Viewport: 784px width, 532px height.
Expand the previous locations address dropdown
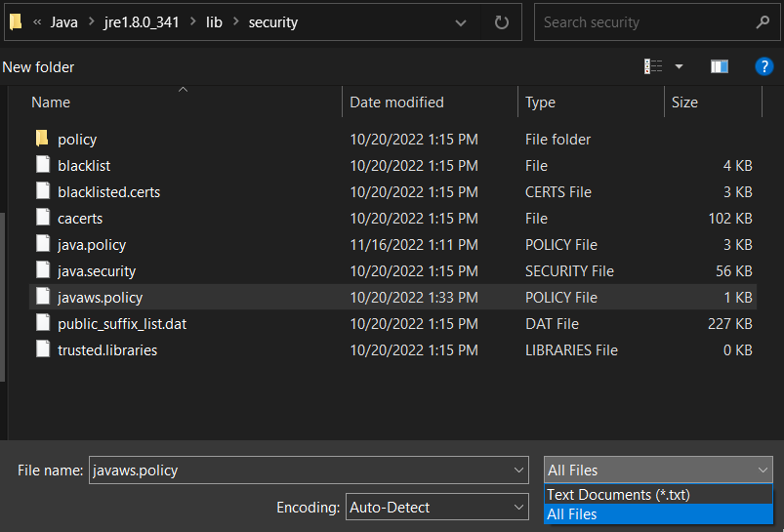coord(461,22)
